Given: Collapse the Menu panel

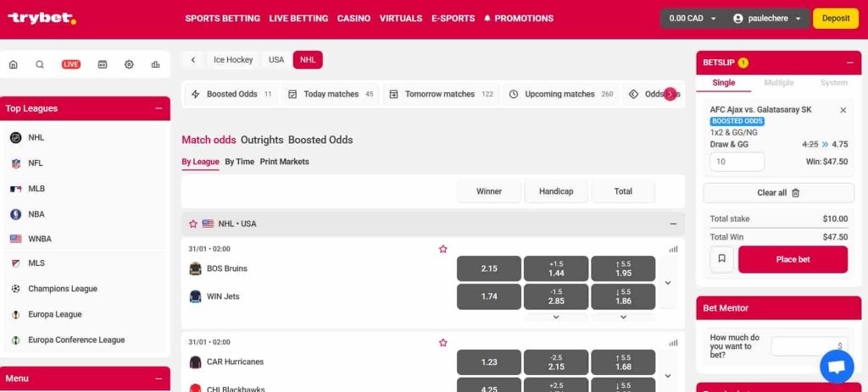Looking at the screenshot, I should coord(159,378).
